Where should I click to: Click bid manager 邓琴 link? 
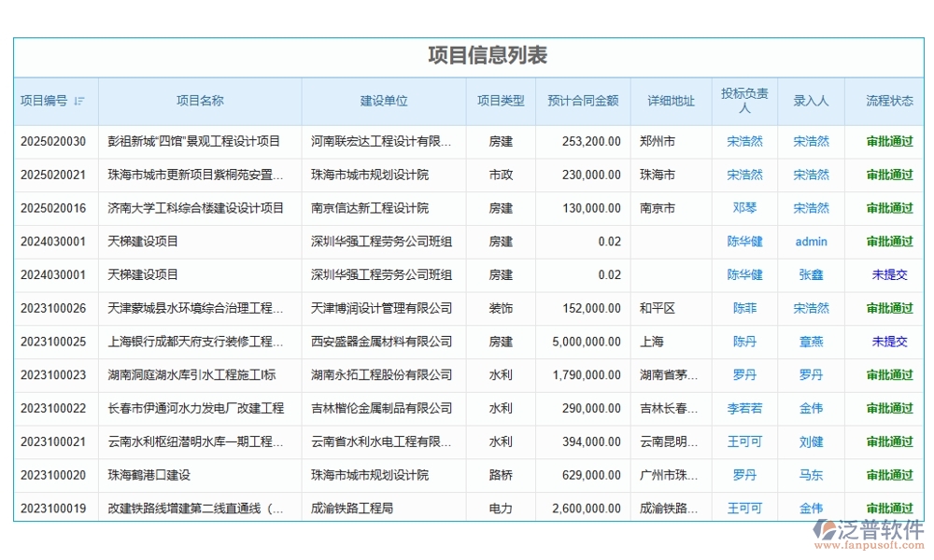pos(744,208)
